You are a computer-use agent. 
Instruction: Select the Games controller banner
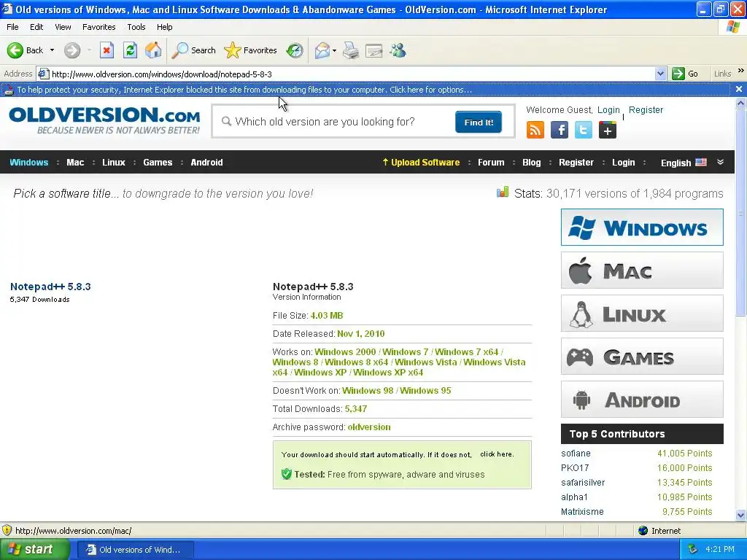[x=642, y=356]
